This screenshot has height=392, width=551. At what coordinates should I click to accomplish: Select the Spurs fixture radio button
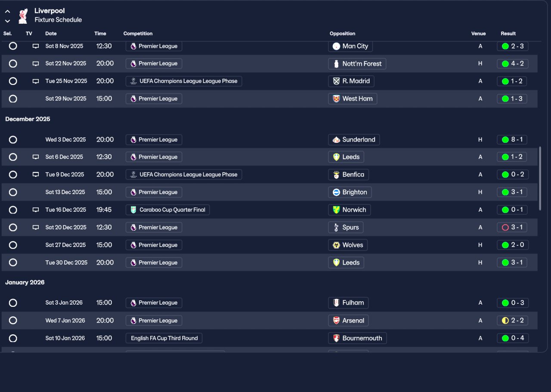tap(13, 228)
